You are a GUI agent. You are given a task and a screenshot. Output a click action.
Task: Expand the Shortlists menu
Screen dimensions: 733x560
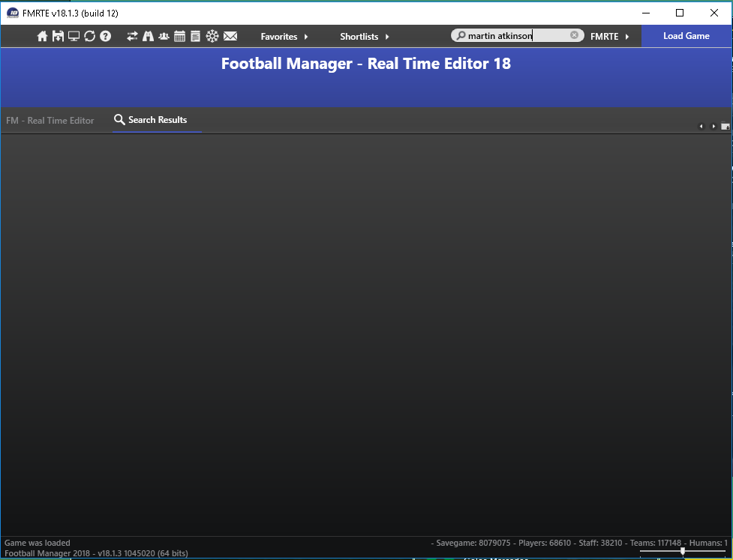364,37
